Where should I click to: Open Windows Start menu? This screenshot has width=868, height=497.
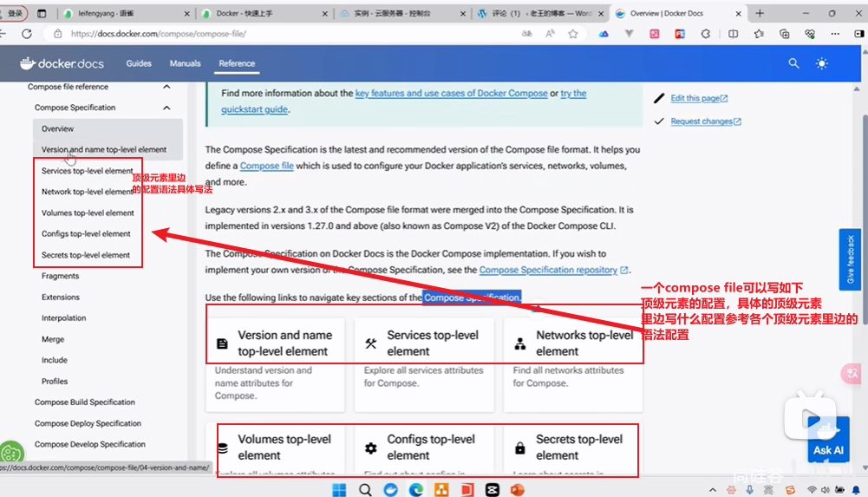(339, 489)
